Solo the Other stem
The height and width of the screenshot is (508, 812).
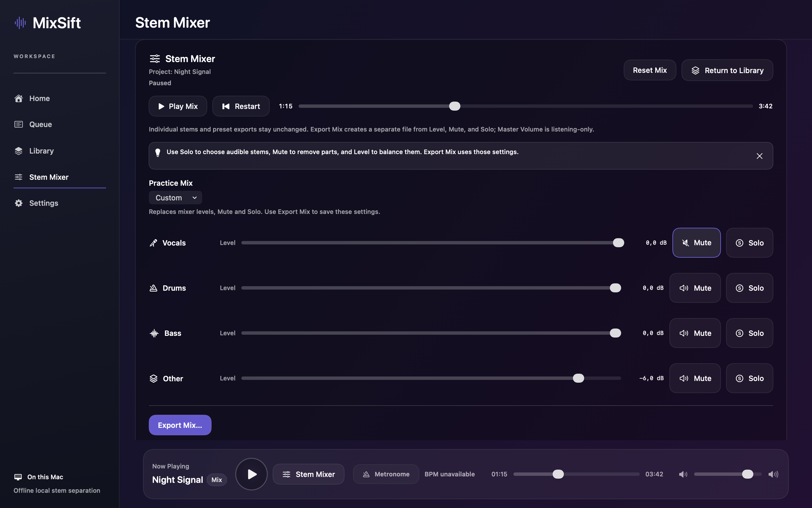pyautogui.click(x=749, y=378)
